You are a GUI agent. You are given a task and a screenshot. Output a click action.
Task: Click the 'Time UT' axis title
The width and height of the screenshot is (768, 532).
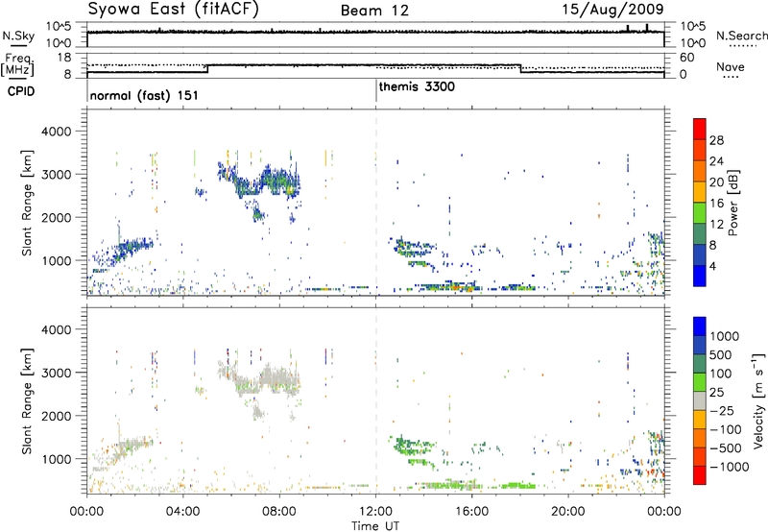[x=375, y=526]
